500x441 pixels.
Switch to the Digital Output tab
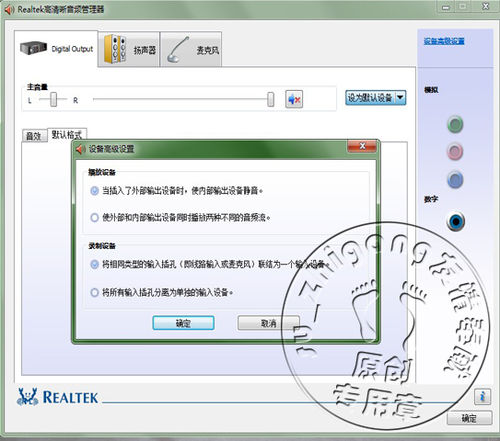56,49
